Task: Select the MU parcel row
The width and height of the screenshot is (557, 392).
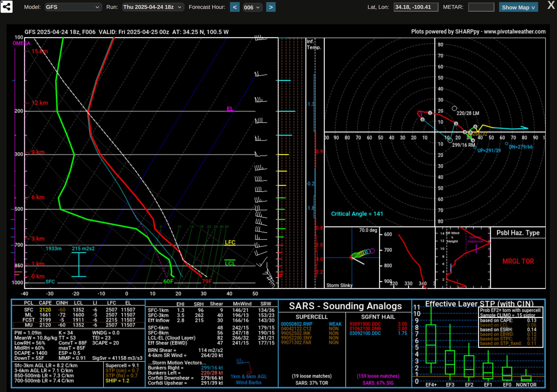Action: (78, 325)
